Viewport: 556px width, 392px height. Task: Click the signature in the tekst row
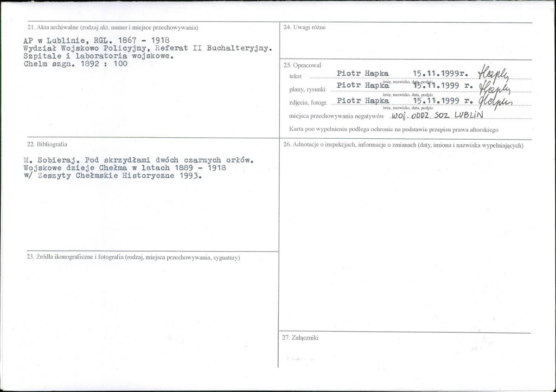493,73
